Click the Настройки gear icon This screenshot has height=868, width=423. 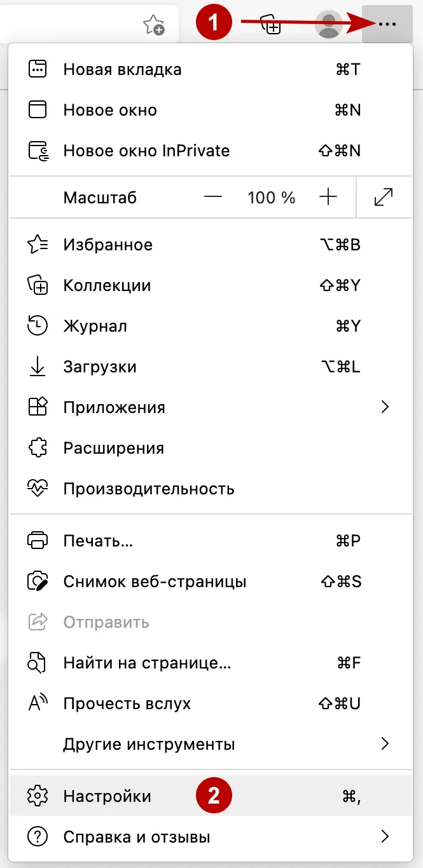(x=38, y=795)
